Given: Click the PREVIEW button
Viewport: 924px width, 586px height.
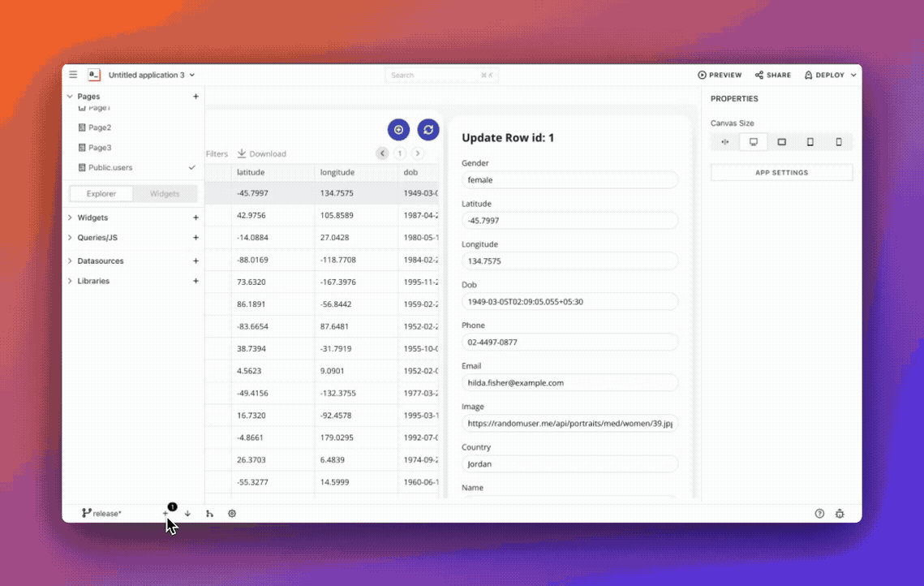Looking at the screenshot, I should [720, 75].
